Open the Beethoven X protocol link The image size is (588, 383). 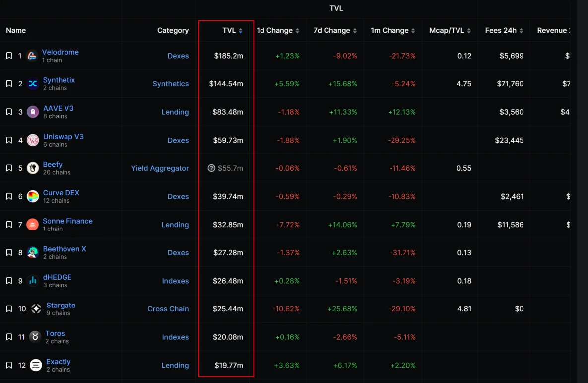65,249
